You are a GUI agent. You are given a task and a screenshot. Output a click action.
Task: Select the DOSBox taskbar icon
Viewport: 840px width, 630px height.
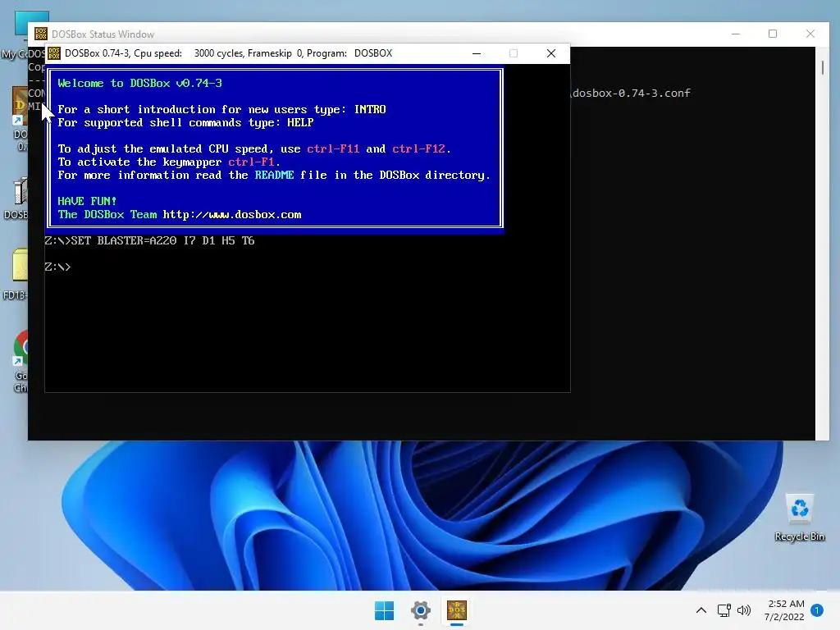tap(457, 610)
